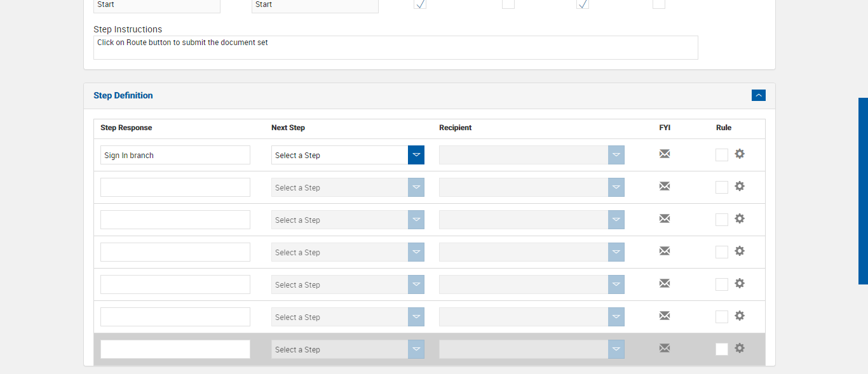The height and width of the screenshot is (374, 868).
Task: Click the blue vertical scrollbar thumb
Action: [863, 190]
